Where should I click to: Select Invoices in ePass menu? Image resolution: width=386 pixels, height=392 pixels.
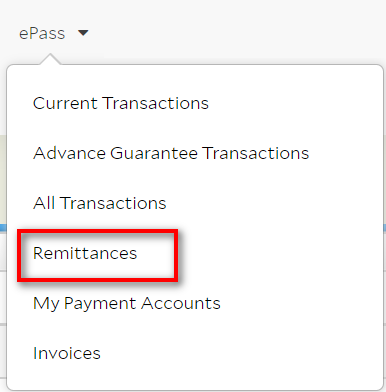click(x=67, y=353)
